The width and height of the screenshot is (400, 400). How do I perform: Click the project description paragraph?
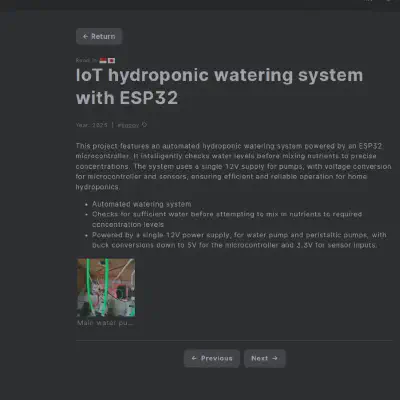pyautogui.click(x=233, y=166)
